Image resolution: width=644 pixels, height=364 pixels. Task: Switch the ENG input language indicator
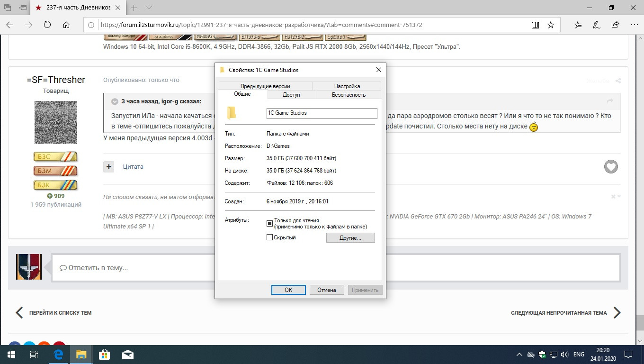(579, 355)
